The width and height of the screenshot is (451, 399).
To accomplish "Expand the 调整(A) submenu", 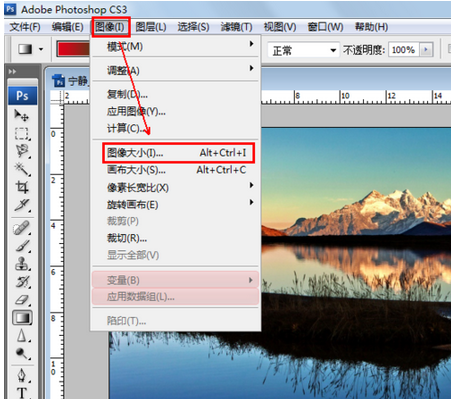I will (x=175, y=70).
